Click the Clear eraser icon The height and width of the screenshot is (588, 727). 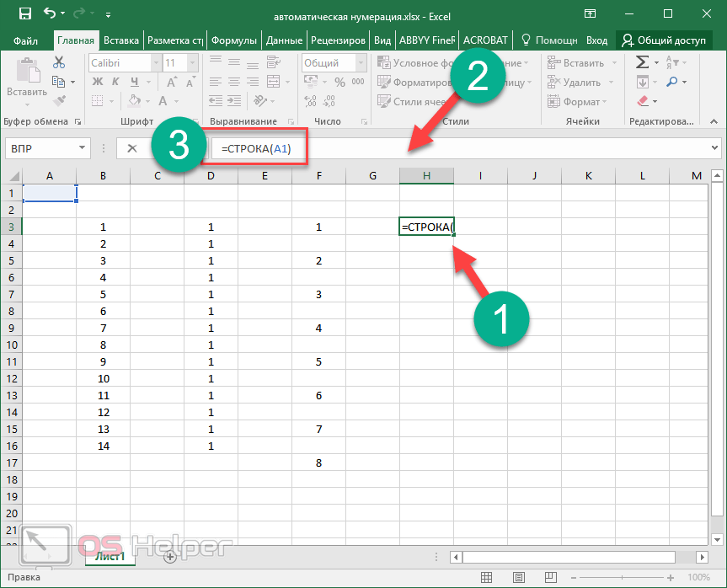643,101
